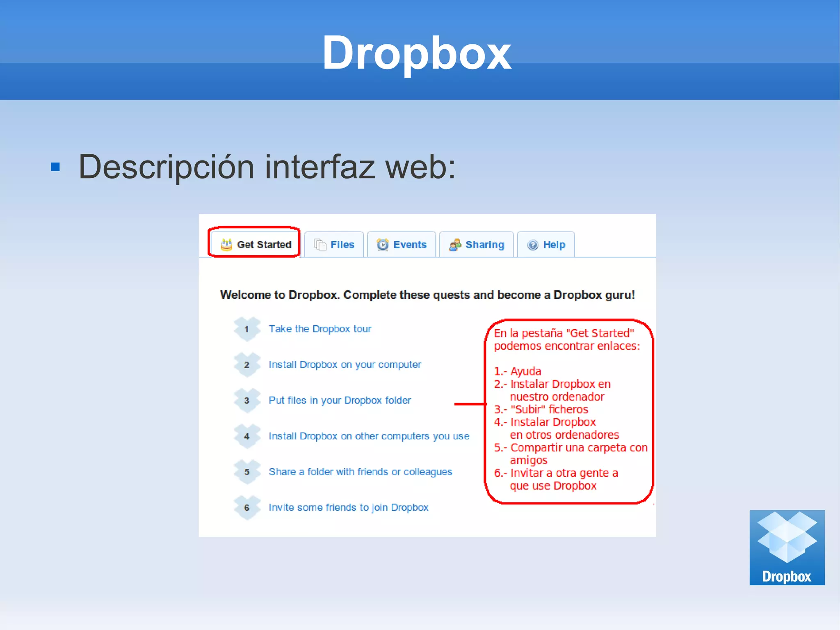Click the alarm clock icon on Events
Image resolution: width=840 pixels, height=630 pixels.
(x=383, y=245)
